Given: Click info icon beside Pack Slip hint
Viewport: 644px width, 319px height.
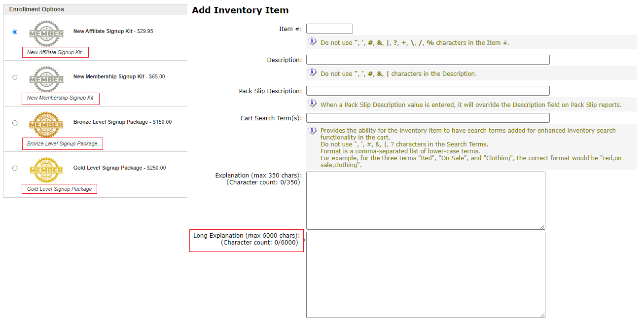Looking at the screenshot, I should click(312, 104).
